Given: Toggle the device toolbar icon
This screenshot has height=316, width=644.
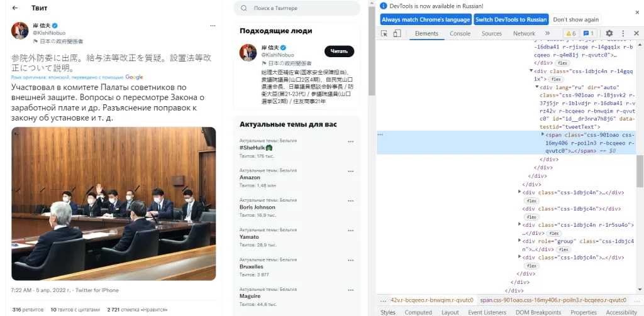Looking at the screenshot, I should 397,34.
